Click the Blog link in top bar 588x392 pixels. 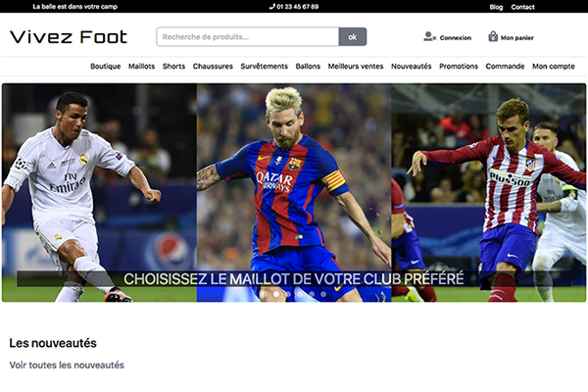pos(496,6)
